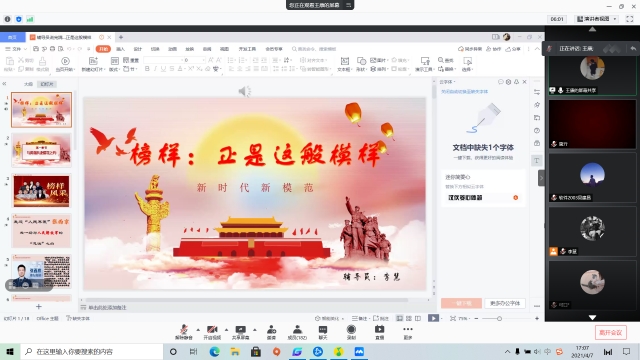The height and width of the screenshot is (360, 640).
Task: Select the 切换 (Transitions) ribbon tab
Action: coord(155,49)
